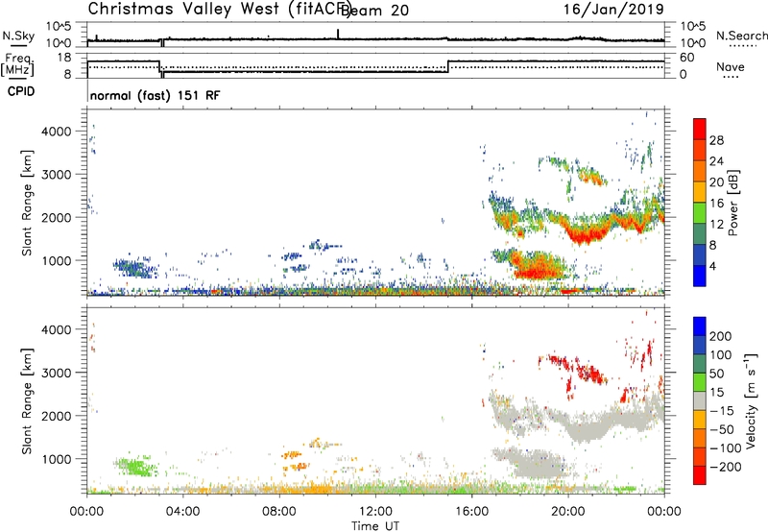Click the '16:00' time axis tick label
This screenshot has width=768, height=532.
471,512
